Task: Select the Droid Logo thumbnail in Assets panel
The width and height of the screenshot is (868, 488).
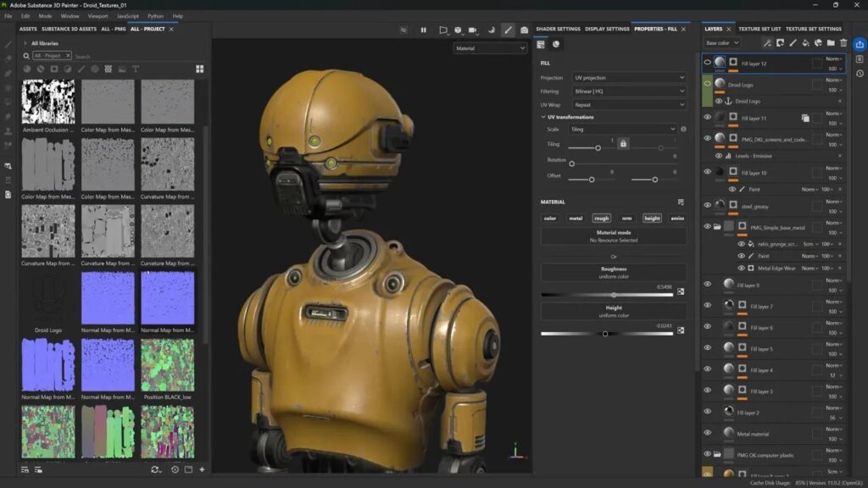Action: pyautogui.click(x=48, y=298)
